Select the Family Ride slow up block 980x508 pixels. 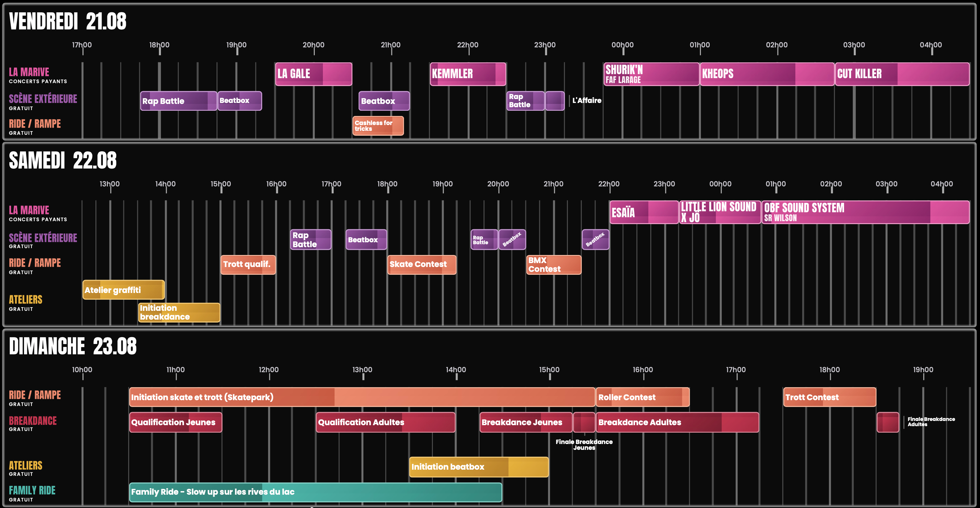tap(316, 492)
